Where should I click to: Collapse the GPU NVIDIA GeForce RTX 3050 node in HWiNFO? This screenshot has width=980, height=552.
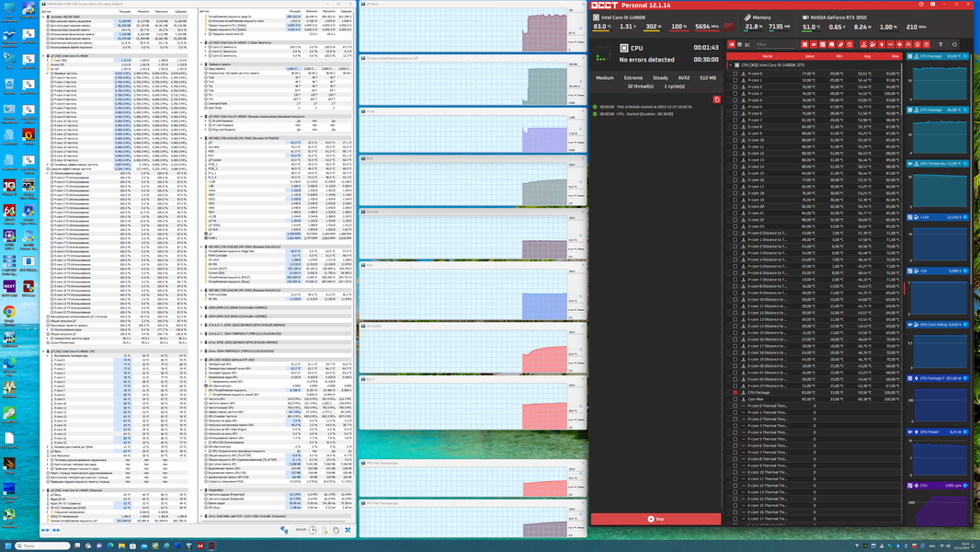click(202, 360)
